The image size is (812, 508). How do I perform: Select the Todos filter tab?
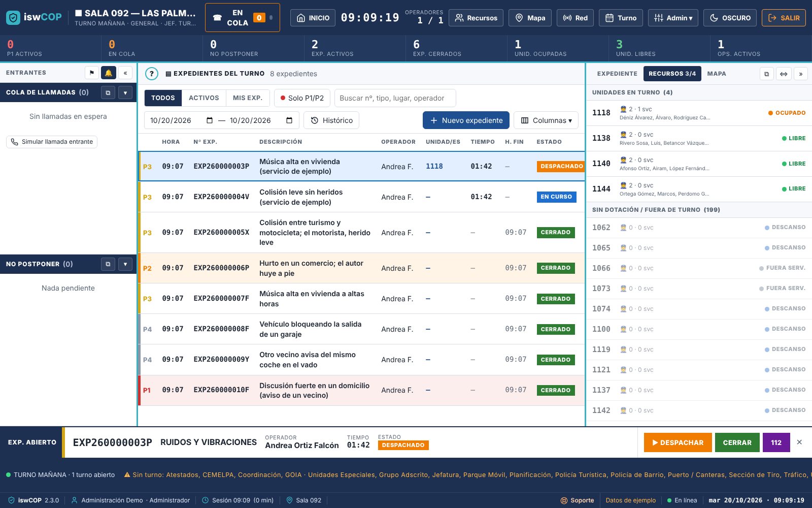coord(163,98)
